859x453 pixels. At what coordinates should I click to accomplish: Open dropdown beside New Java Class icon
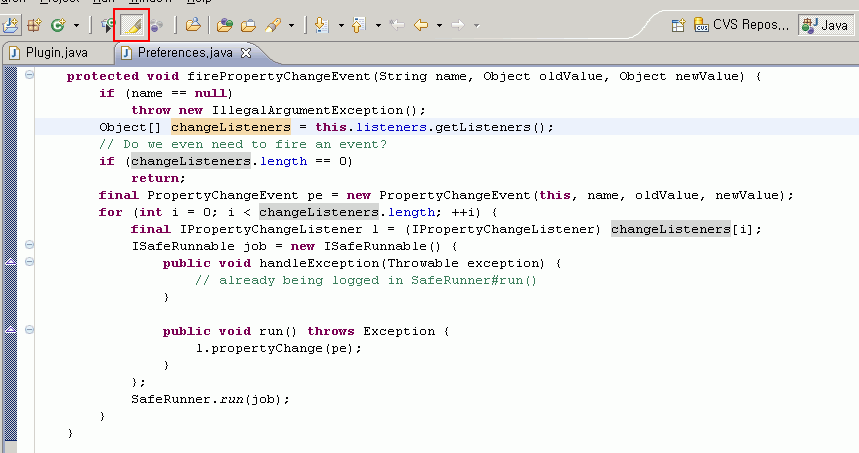click(x=75, y=25)
